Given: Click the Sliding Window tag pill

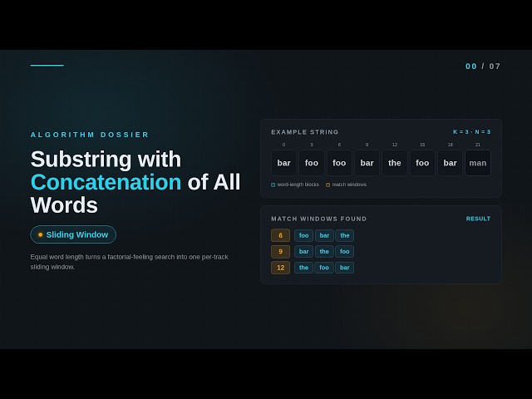Looking at the screenshot, I should point(73,234).
